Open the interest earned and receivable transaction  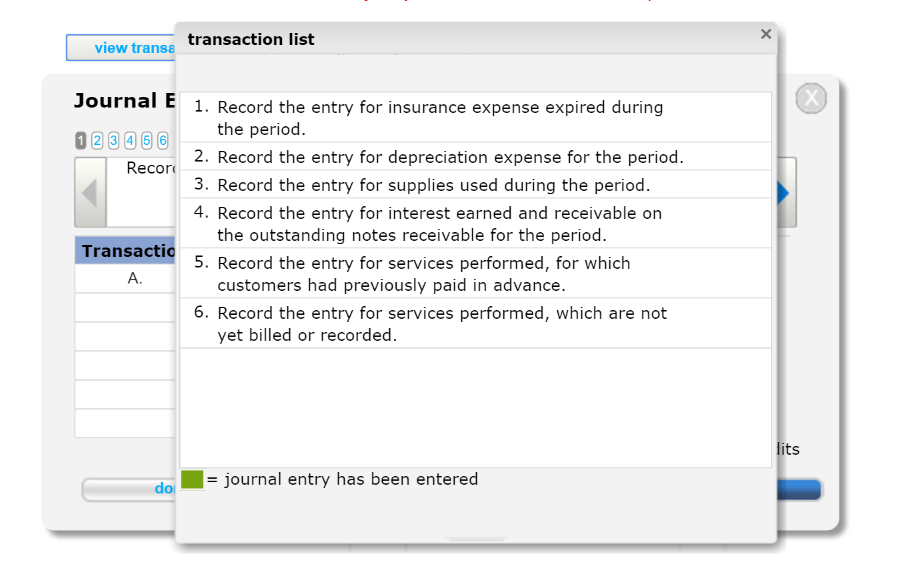point(476,223)
